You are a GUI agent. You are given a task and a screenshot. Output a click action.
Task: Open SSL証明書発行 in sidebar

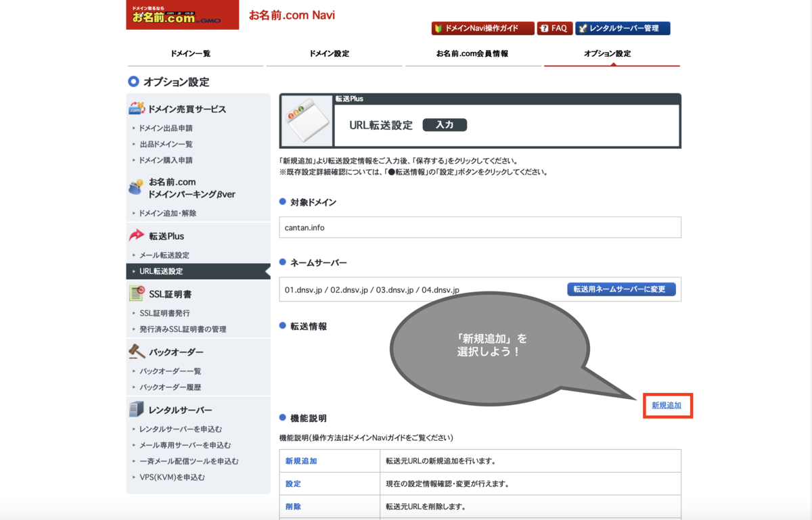pos(164,313)
